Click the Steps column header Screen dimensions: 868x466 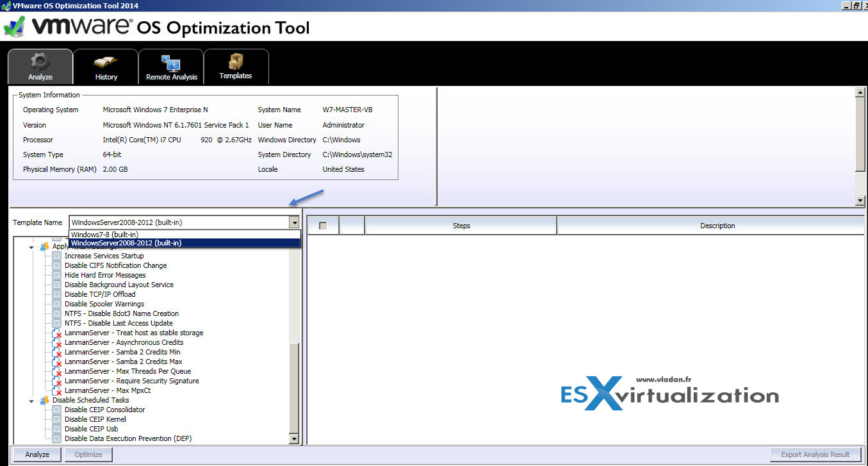pos(461,226)
